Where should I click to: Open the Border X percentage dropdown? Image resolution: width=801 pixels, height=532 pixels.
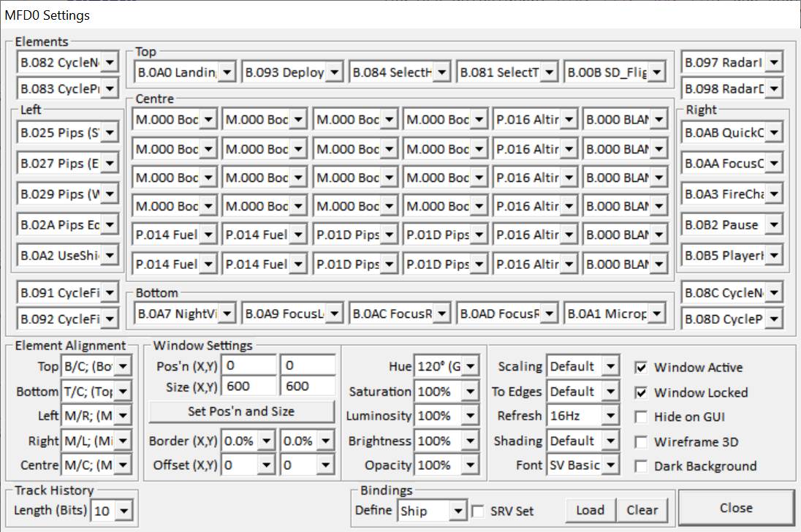[x=248, y=441]
